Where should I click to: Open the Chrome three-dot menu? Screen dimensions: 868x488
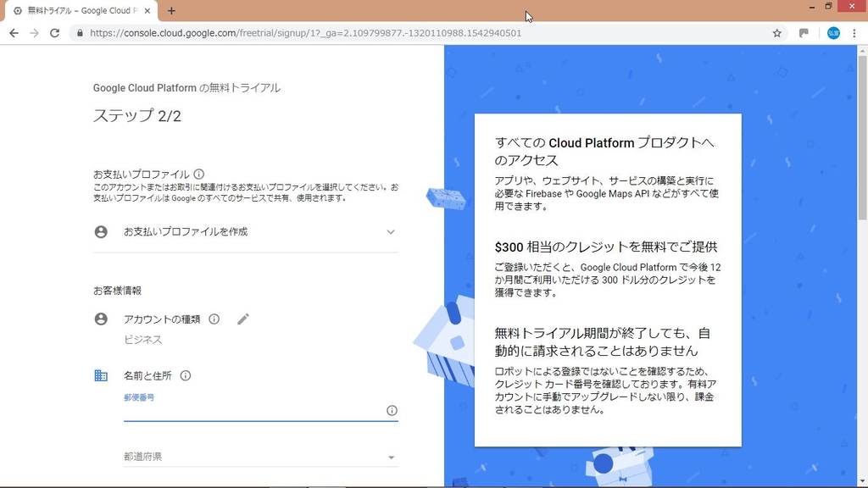(x=855, y=33)
